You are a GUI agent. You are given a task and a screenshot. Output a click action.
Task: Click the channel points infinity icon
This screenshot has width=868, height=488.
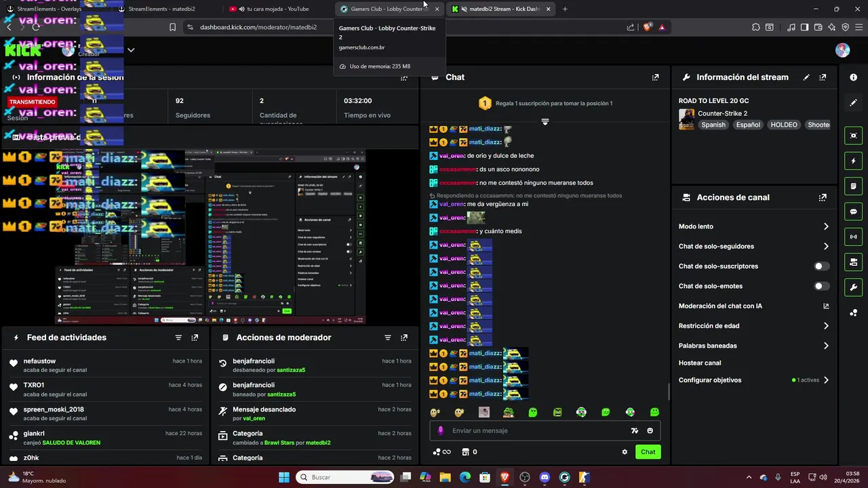(442, 452)
